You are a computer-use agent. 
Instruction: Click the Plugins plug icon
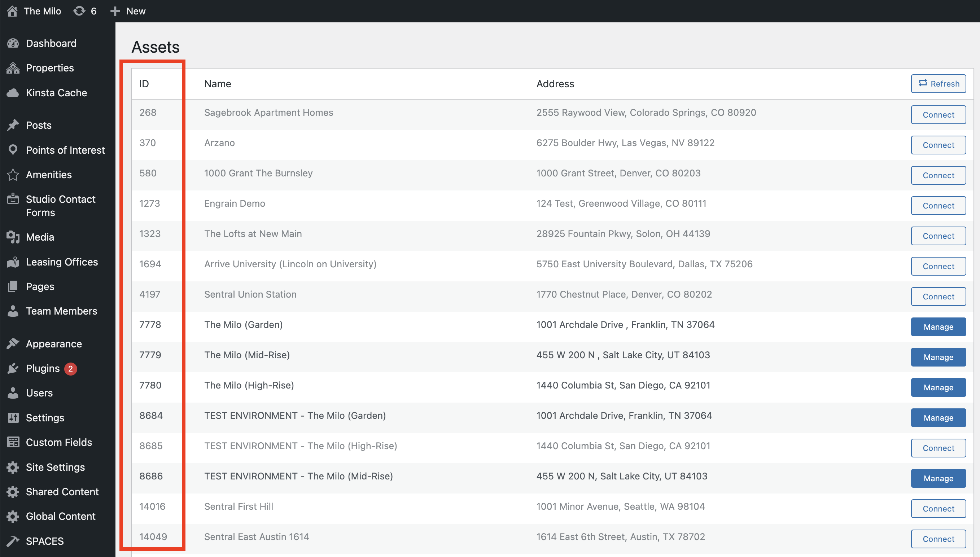13,368
